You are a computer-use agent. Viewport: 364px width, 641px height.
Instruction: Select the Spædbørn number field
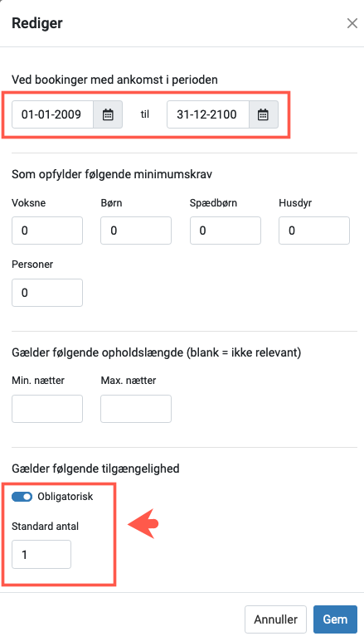pyautogui.click(x=226, y=231)
